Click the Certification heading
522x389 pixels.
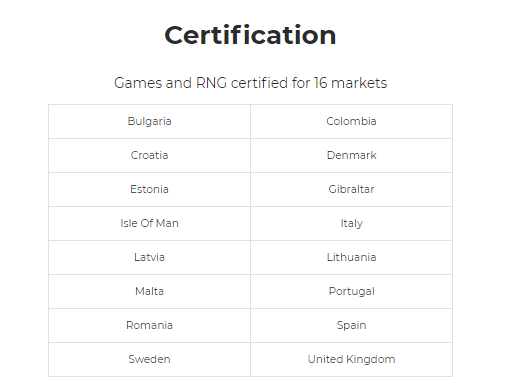point(250,35)
